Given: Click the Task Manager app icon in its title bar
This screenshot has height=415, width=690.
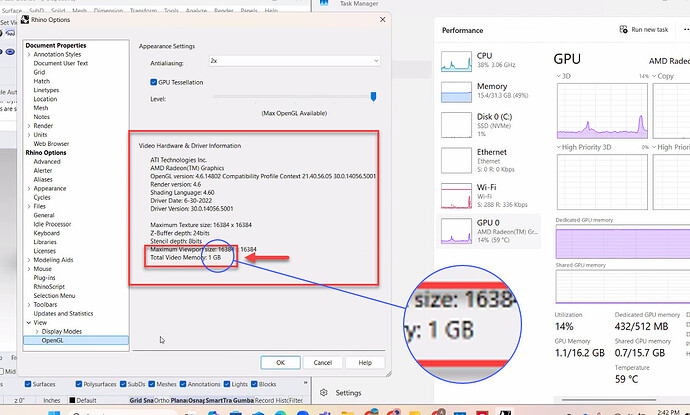Looking at the screenshot, I should pyautogui.click(x=324, y=3).
